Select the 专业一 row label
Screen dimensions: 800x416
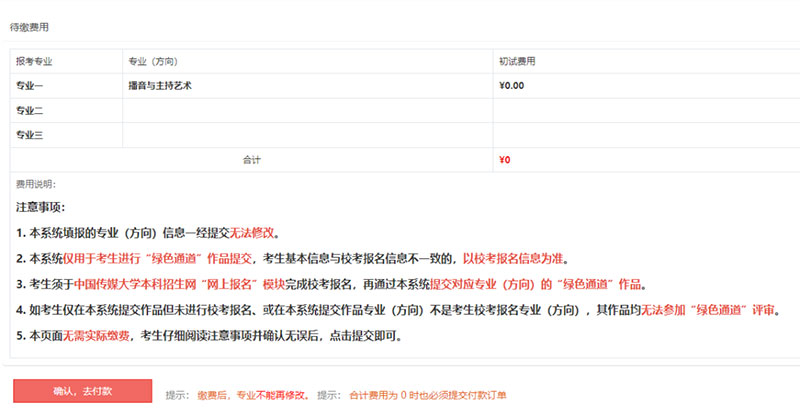[x=30, y=85]
